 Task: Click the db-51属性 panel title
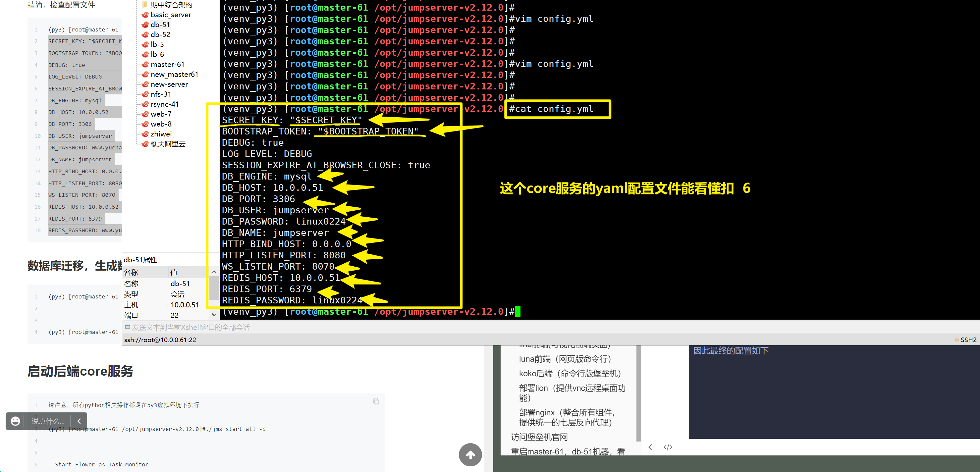140,260
